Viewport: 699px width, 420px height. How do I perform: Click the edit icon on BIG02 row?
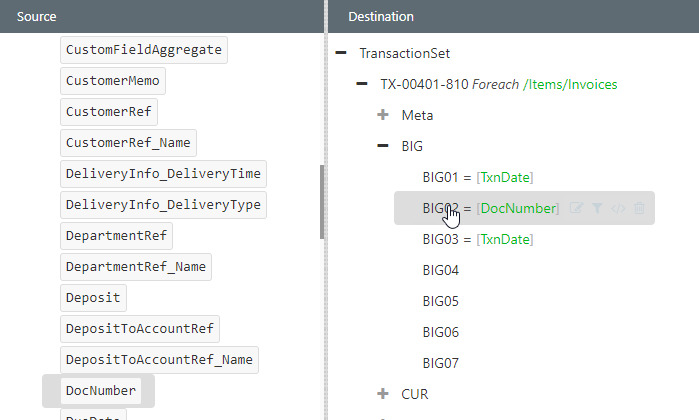pyautogui.click(x=576, y=208)
